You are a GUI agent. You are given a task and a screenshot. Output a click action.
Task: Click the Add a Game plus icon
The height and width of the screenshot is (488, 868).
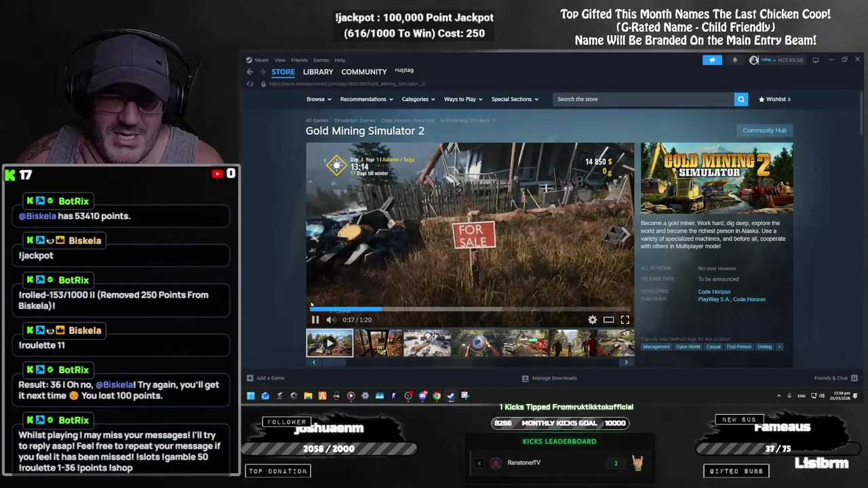(250, 378)
